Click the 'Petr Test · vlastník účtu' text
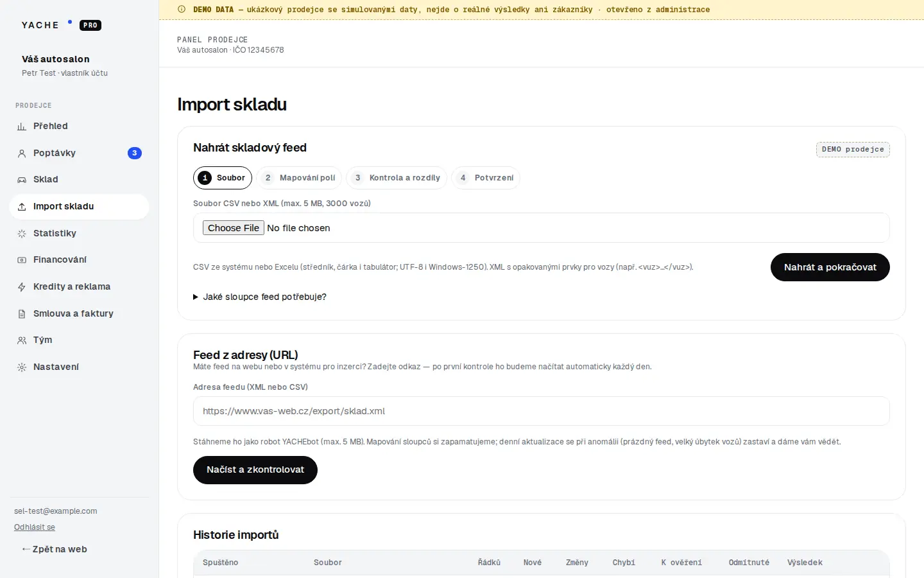924x578 pixels. point(65,73)
